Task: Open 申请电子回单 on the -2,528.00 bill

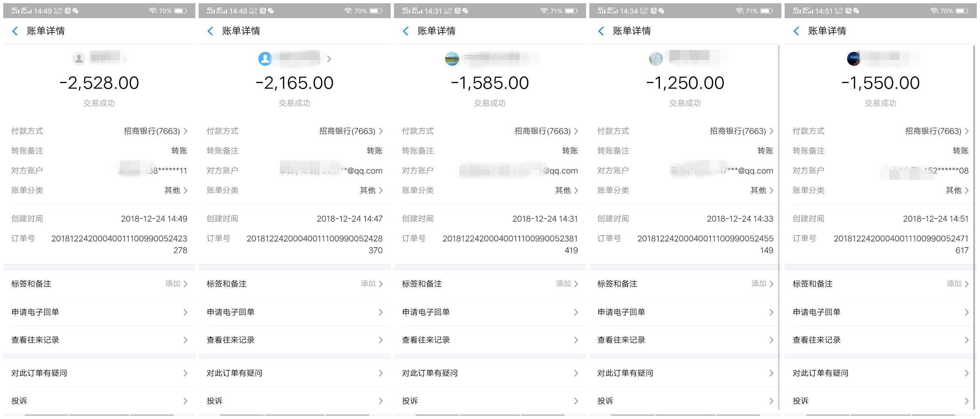Action: (x=99, y=312)
